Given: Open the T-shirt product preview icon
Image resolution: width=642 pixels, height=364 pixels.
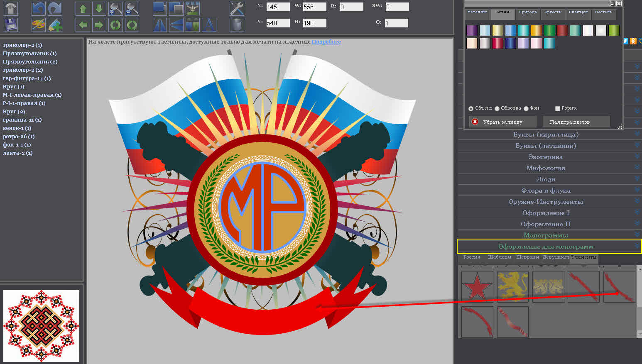Looking at the screenshot, I should (x=11, y=9).
